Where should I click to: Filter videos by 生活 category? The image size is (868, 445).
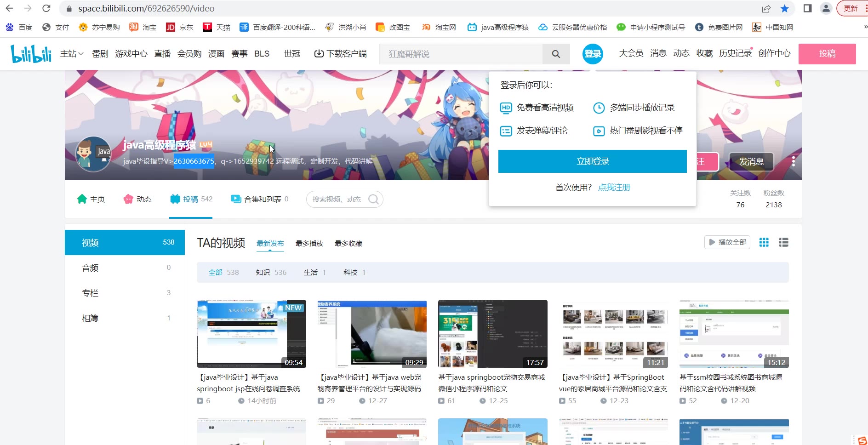coord(315,273)
